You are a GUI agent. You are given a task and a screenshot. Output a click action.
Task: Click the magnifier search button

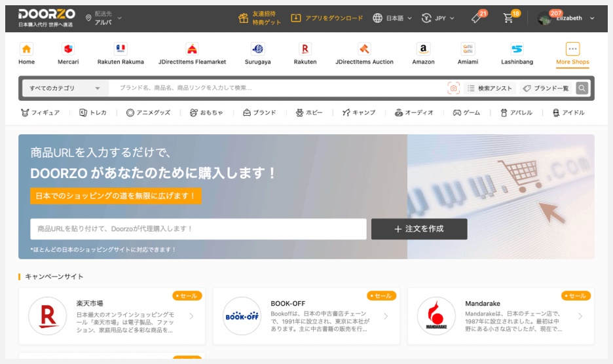click(x=582, y=88)
